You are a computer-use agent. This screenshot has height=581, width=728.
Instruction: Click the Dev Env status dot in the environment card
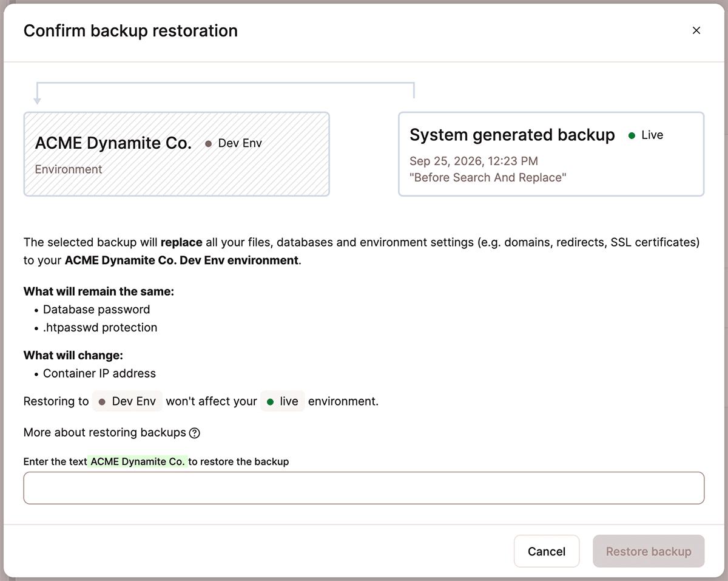pyautogui.click(x=208, y=144)
